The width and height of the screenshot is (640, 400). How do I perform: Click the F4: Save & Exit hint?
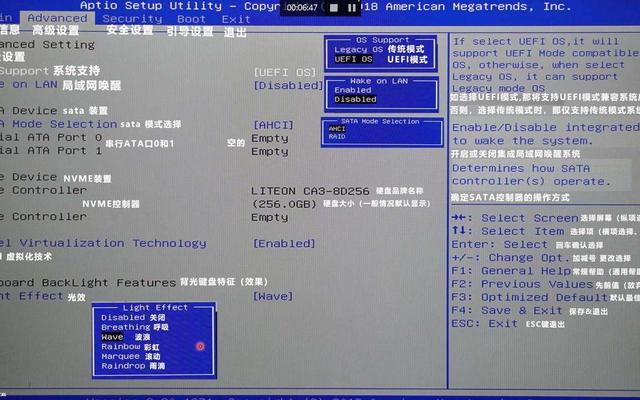click(x=507, y=310)
